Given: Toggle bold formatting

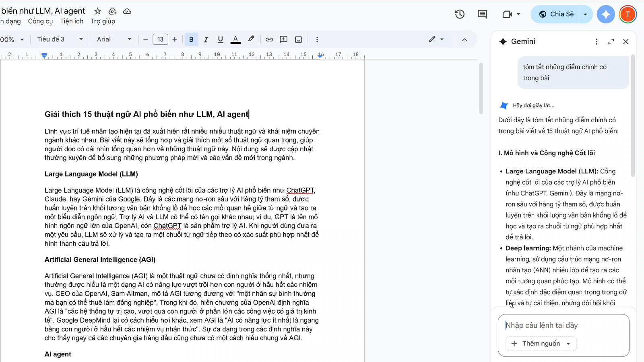Looking at the screenshot, I should coord(191,39).
